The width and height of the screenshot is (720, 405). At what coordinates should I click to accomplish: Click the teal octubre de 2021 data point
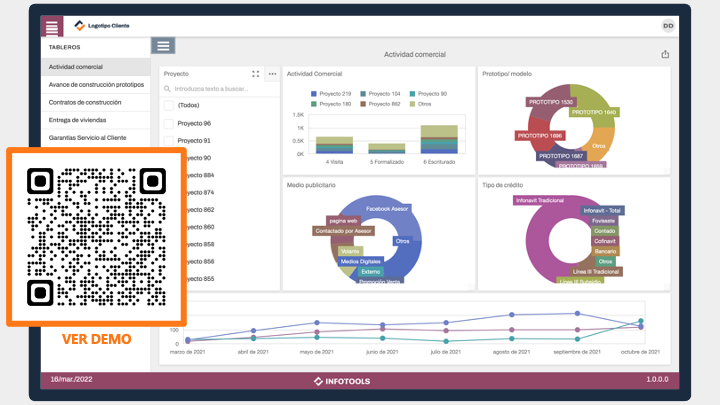(641, 321)
